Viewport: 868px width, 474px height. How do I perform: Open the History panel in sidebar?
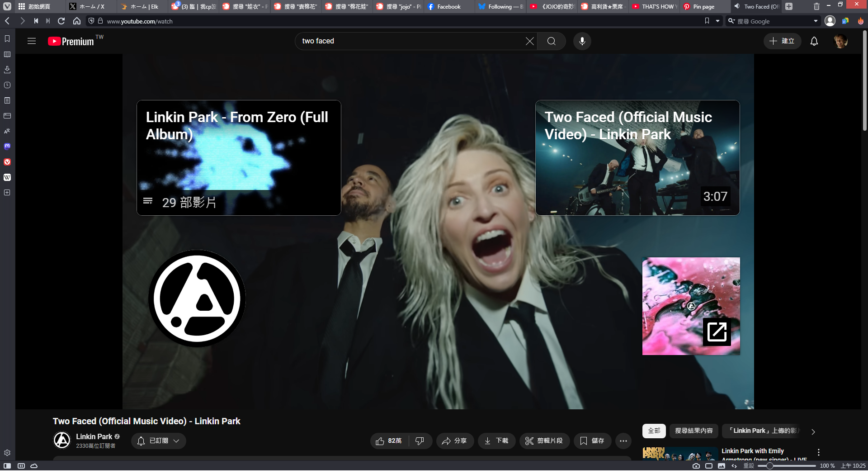click(x=7, y=85)
